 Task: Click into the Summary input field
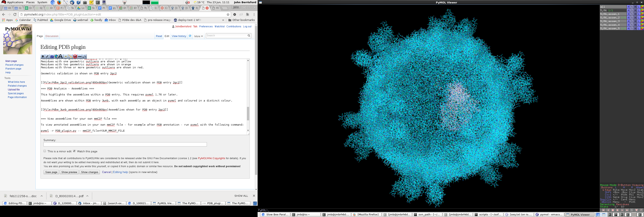(x=125, y=144)
